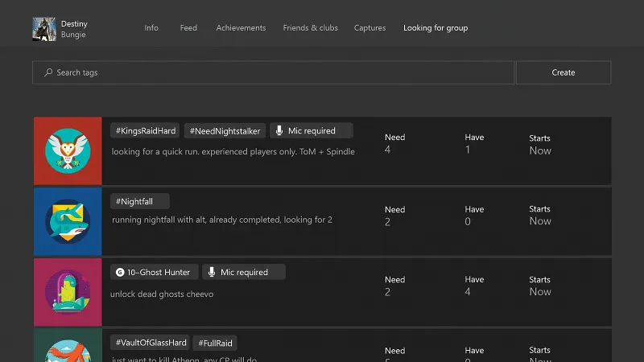
Task: Select the #VaultOfGlassHard tag
Action: (151, 343)
